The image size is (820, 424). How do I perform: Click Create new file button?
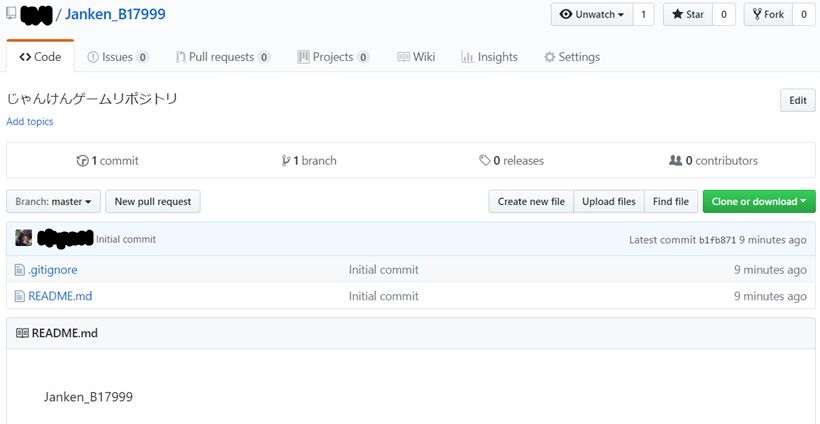531,202
